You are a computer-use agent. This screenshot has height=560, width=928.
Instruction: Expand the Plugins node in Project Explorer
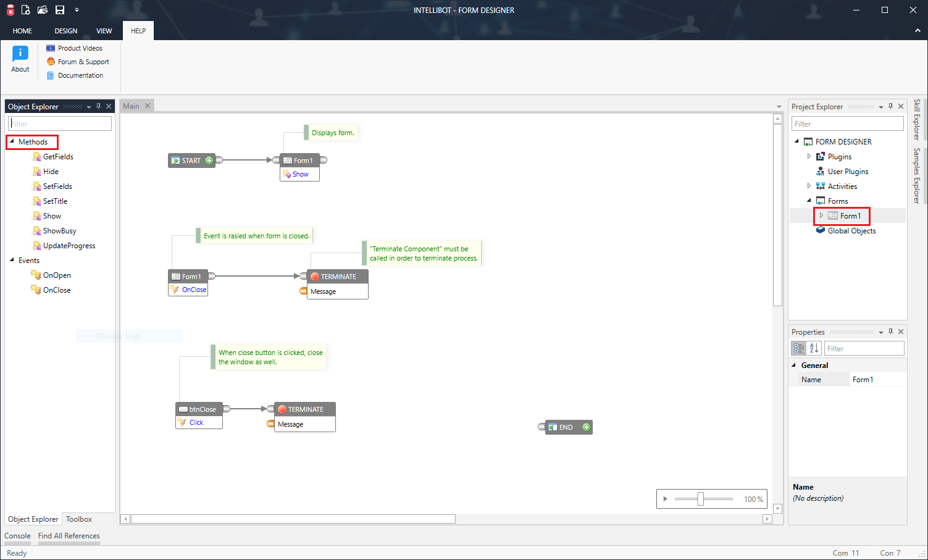click(809, 156)
